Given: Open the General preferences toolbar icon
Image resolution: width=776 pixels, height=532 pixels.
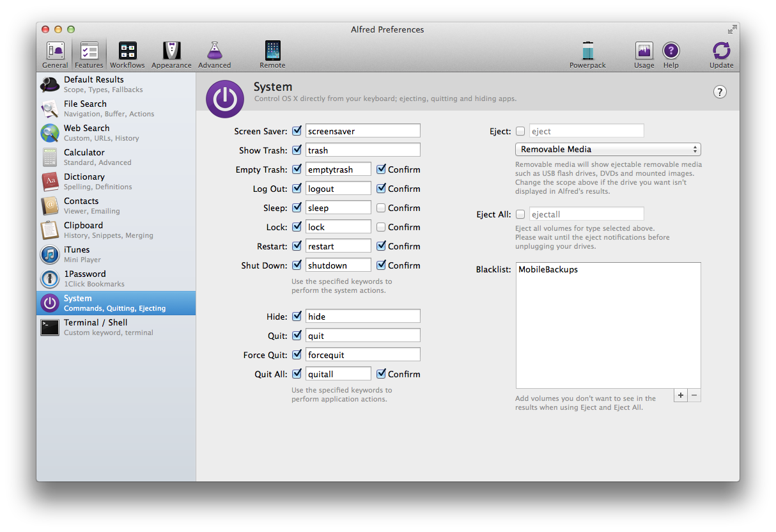Looking at the screenshot, I should click(x=55, y=51).
